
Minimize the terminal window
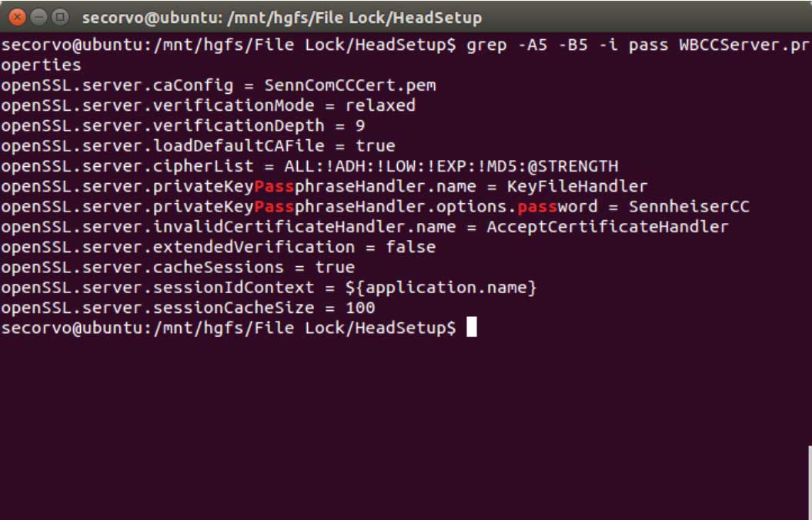(x=38, y=18)
